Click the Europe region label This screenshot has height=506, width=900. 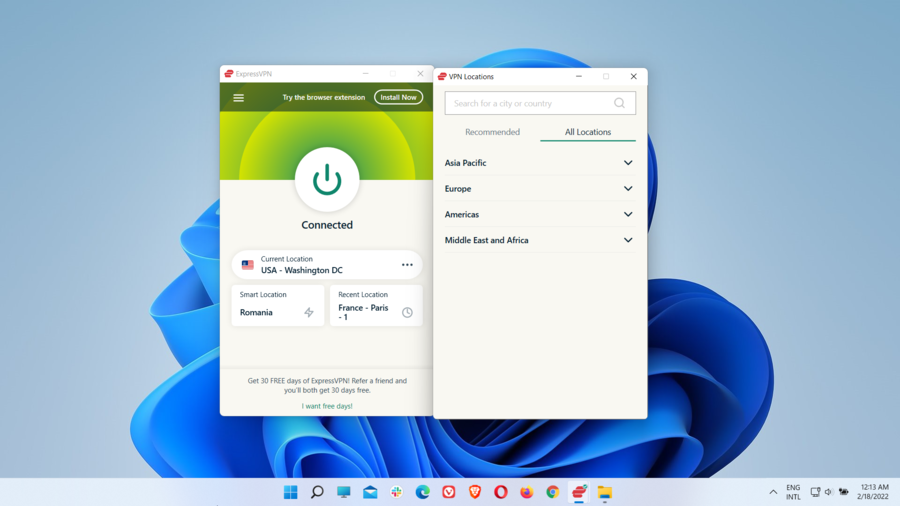point(458,189)
